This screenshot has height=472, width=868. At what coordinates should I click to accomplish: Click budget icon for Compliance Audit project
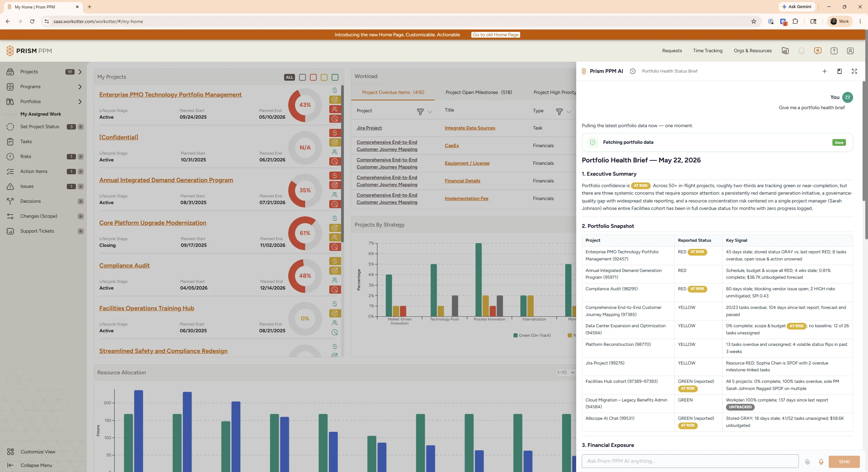[335, 261]
